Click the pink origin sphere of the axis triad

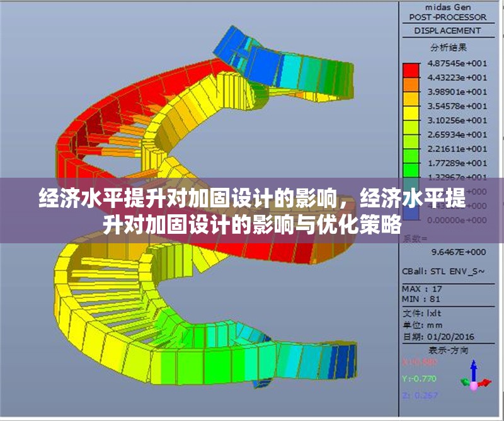click(474, 386)
